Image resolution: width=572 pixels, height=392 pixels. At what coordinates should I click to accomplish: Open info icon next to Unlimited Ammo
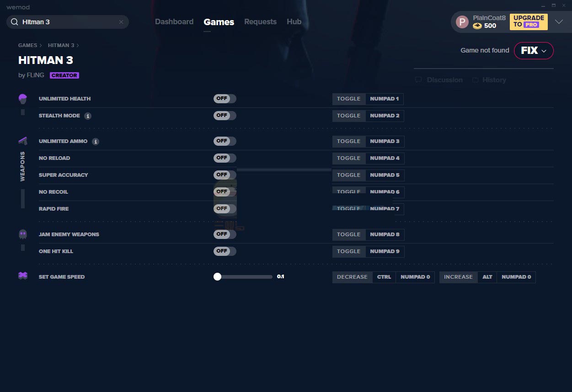(96, 142)
